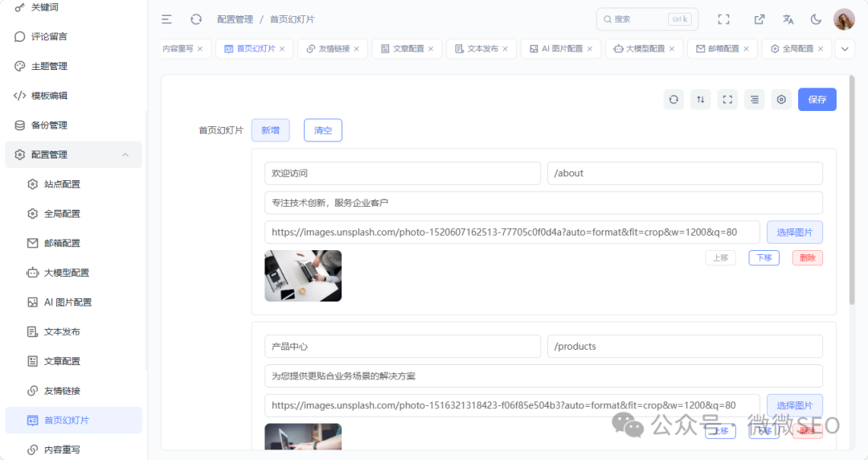Open 关键词 in the sidebar
868x460 pixels.
[x=74, y=7]
